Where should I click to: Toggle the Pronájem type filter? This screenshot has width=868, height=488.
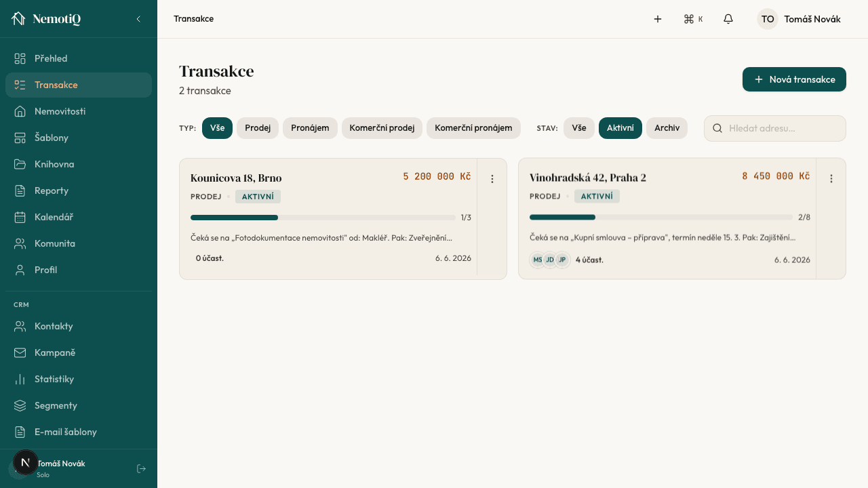pos(310,128)
